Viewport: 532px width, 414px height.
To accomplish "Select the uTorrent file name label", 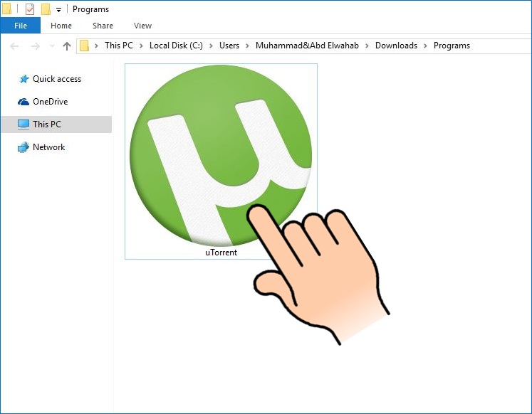I will (x=221, y=253).
